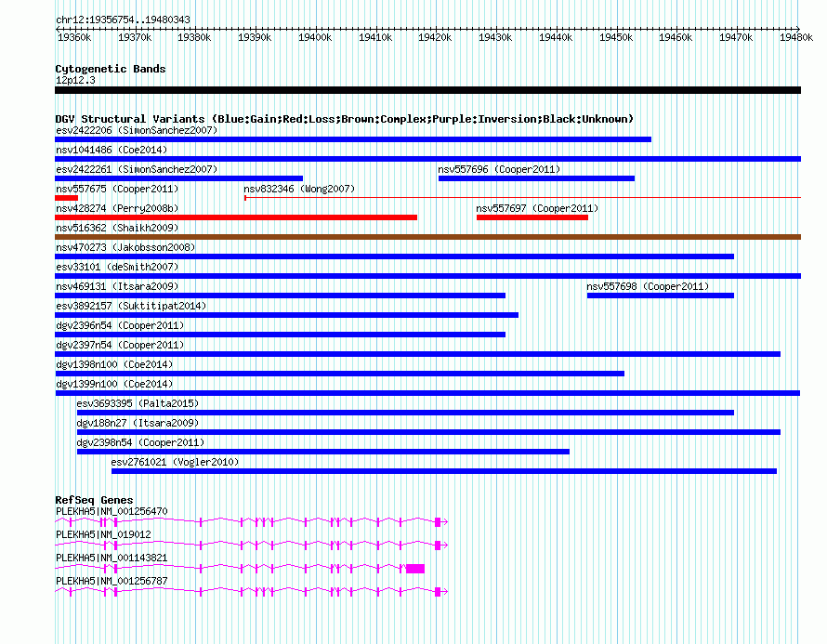Image resolution: width=827 pixels, height=644 pixels.
Task: Click the chr12:19356754..19480343 coordinate label
Action: [123, 20]
